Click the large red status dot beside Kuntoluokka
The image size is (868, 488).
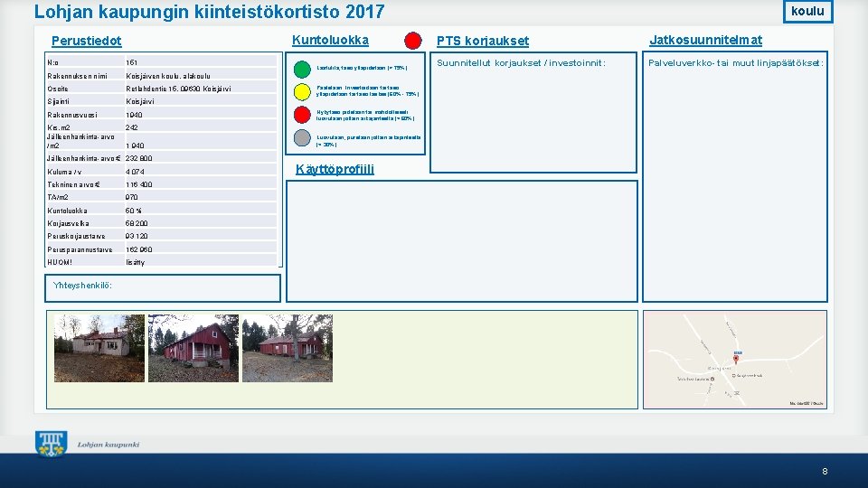pos(413,41)
